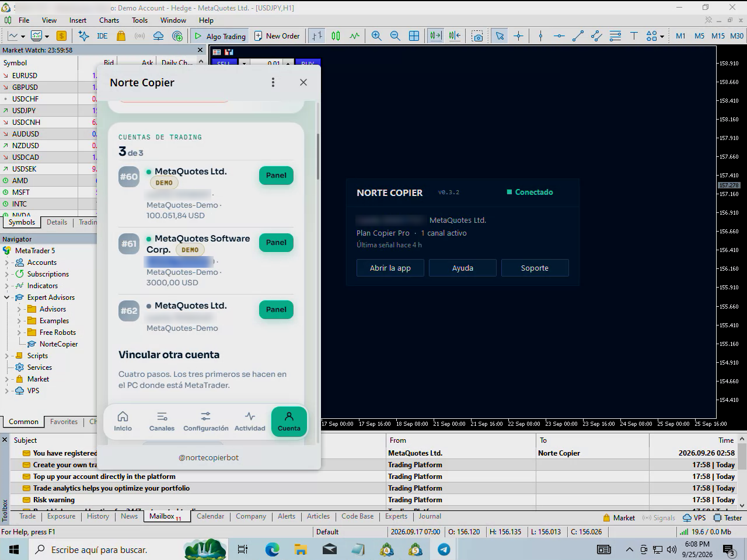Select the trendline drawing tool

[x=578, y=36]
